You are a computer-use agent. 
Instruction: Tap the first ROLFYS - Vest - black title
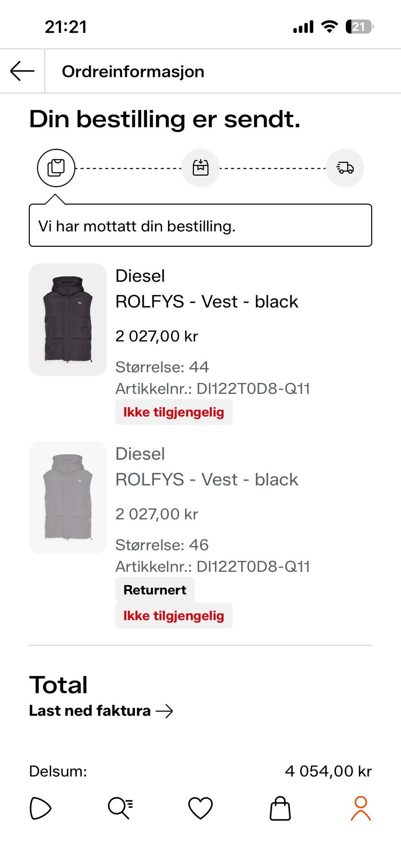point(207,301)
